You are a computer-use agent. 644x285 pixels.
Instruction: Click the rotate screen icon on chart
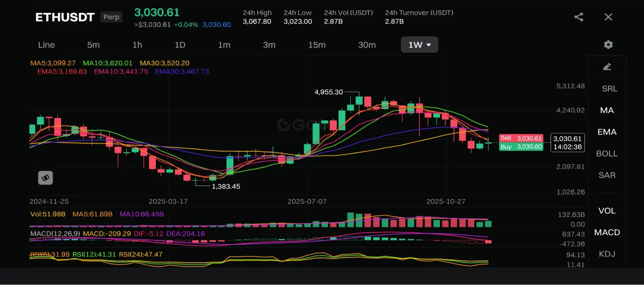click(46, 177)
